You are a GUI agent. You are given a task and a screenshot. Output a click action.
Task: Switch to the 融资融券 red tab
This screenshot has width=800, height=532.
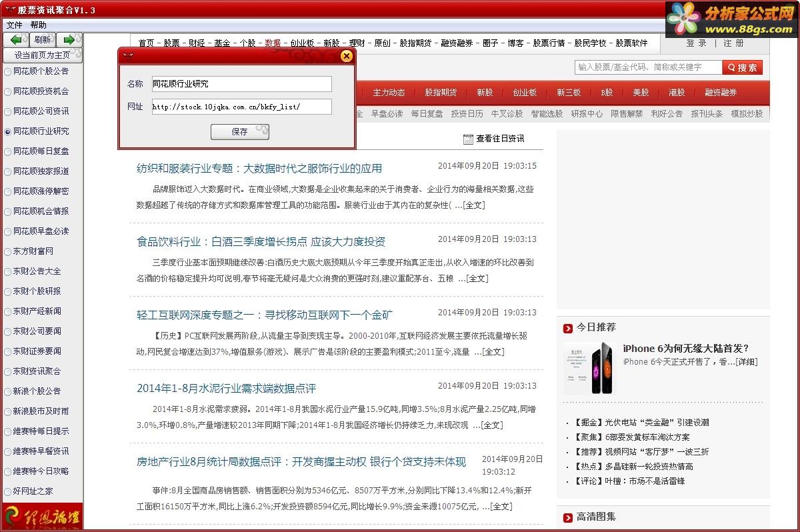pyautogui.click(x=721, y=93)
